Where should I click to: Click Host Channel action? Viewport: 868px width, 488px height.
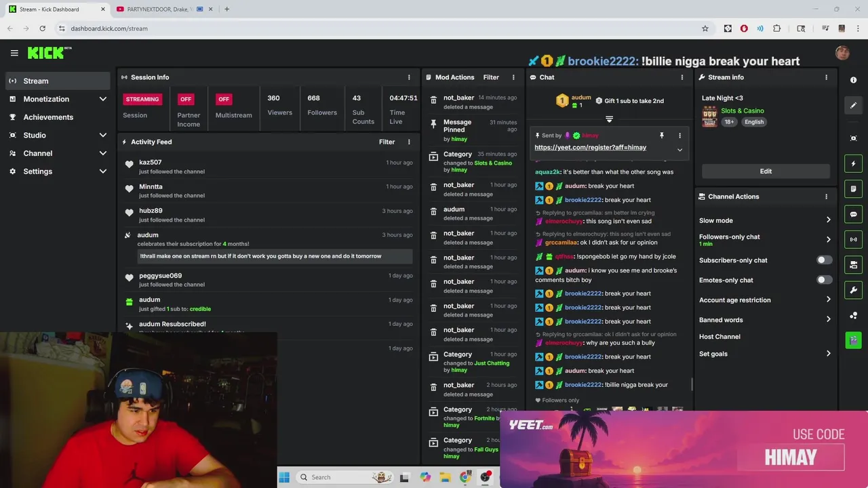click(719, 337)
